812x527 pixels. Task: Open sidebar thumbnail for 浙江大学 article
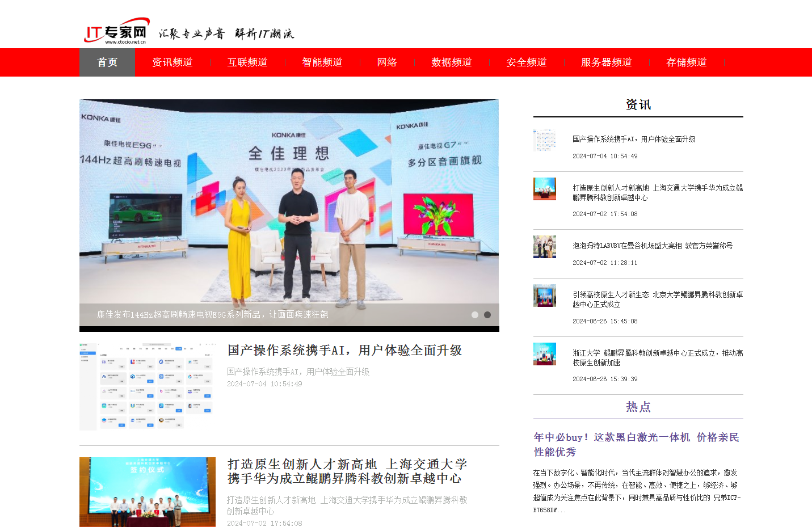545,354
